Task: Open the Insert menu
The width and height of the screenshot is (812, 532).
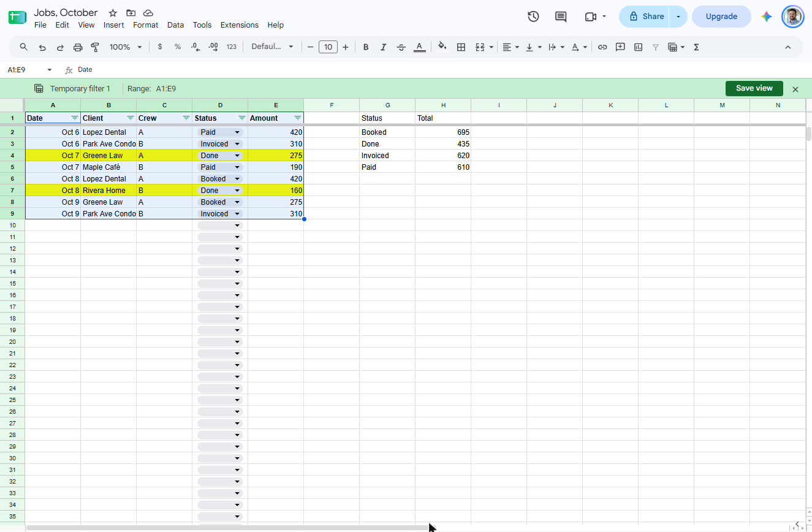Action: tap(114, 25)
